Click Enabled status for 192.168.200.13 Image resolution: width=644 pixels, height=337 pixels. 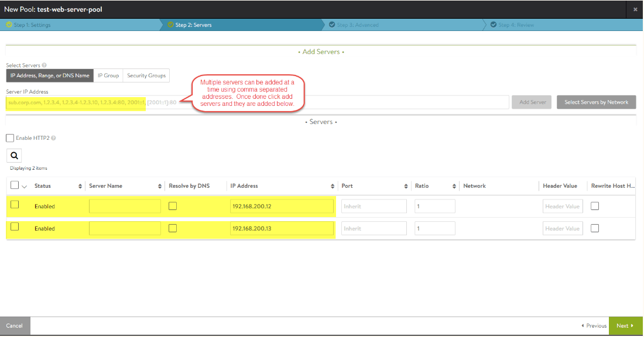coord(44,229)
